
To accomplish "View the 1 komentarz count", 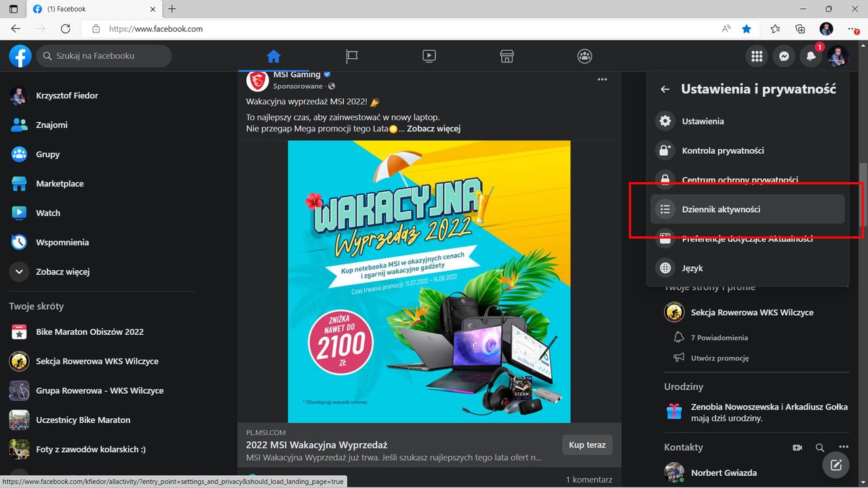I will [589, 480].
